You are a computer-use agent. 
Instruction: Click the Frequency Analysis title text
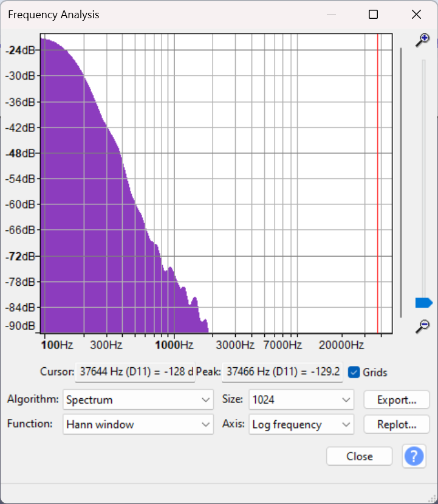coord(53,15)
